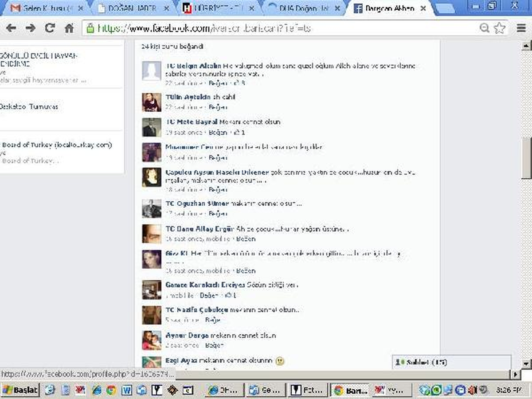Click the page vertical scrollbar handle
The width and height of the screenshot is (532, 399).
(x=526, y=158)
